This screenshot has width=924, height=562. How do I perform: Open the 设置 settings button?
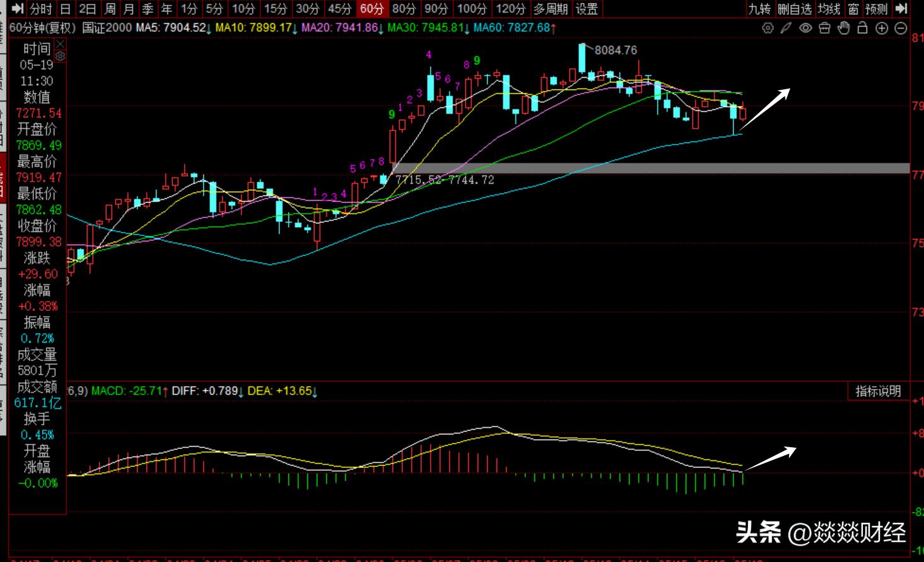click(587, 9)
